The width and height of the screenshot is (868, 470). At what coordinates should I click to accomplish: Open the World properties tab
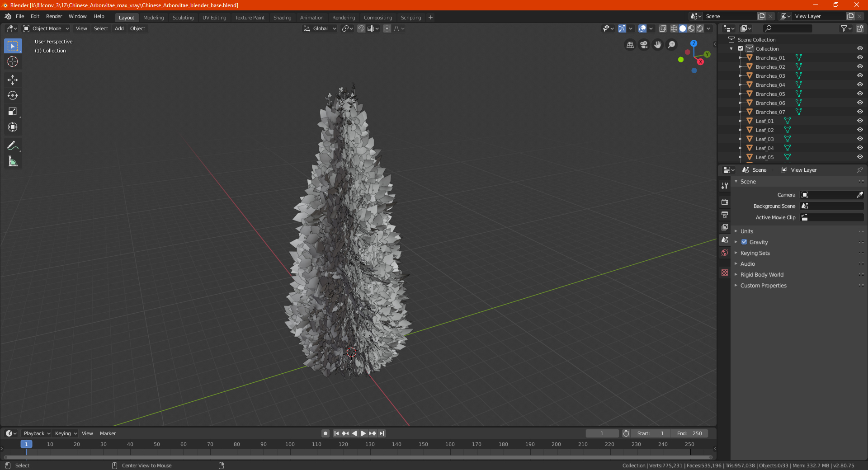click(725, 253)
